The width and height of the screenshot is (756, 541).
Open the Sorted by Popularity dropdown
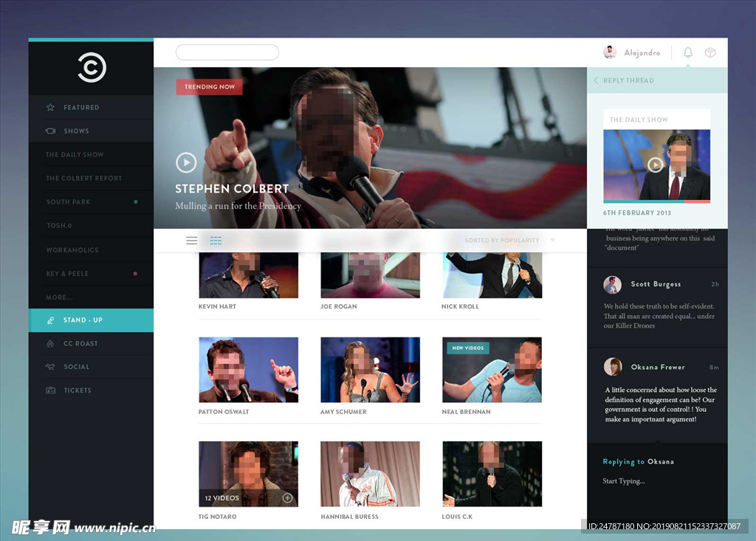coord(509,240)
